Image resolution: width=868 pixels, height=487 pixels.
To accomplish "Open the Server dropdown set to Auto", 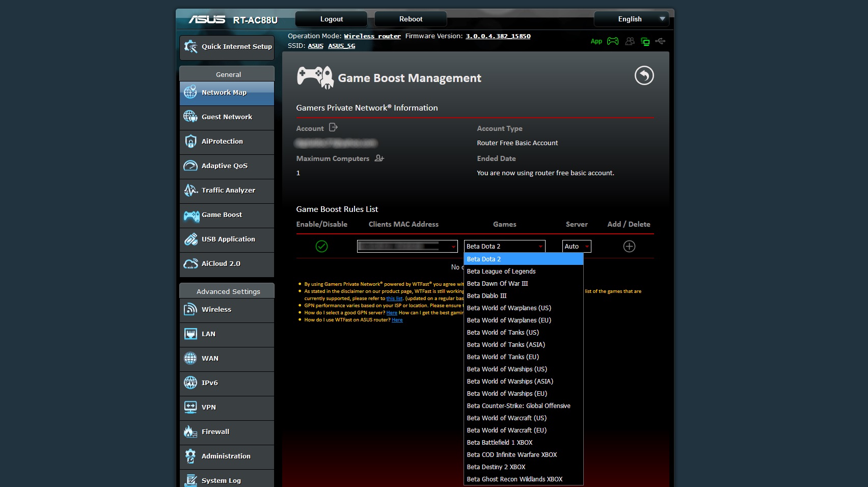I will (x=577, y=247).
